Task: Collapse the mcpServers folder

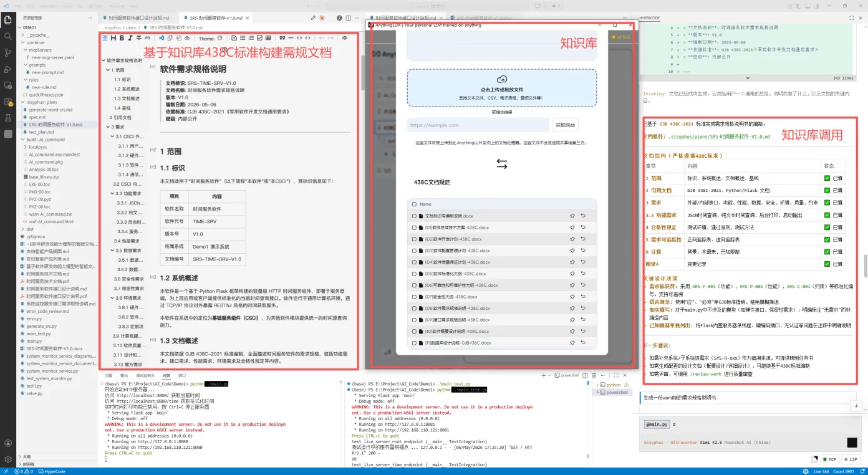Action: 27,50
